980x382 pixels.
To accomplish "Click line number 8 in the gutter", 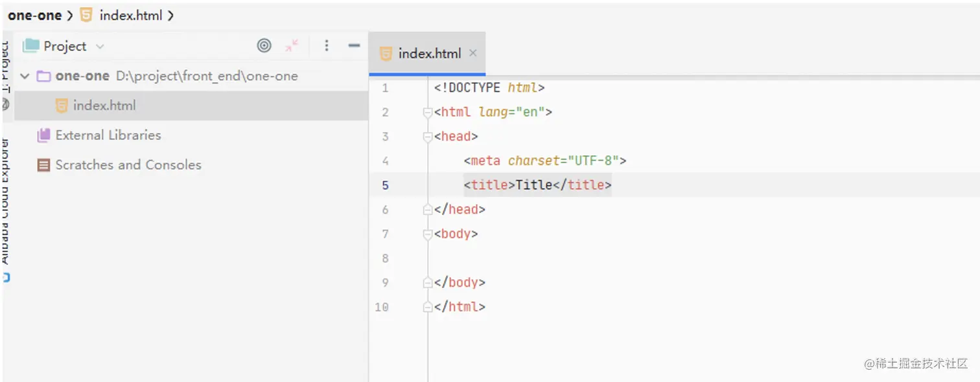I will point(385,258).
